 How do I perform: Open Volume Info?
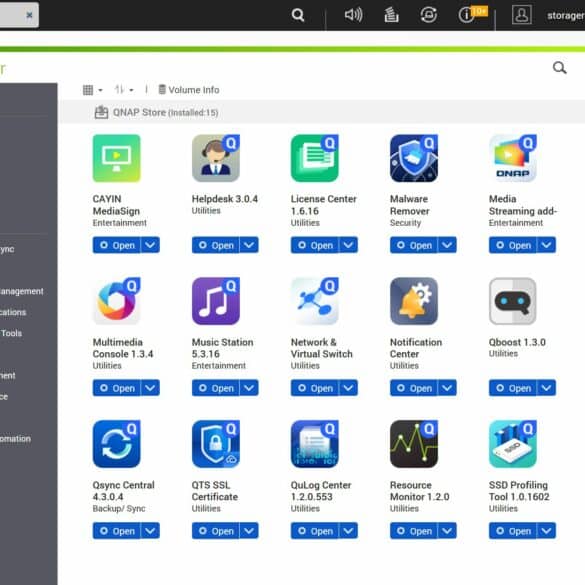[x=189, y=90]
